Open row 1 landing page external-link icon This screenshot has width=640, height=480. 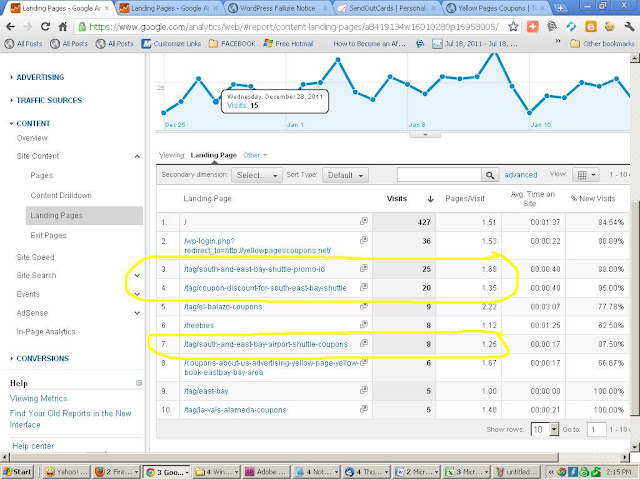pos(364,221)
